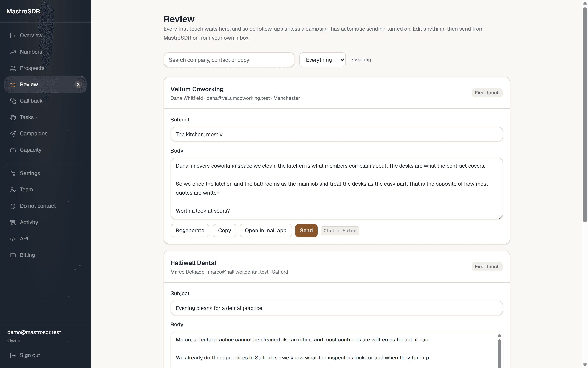Click the Review checklist icon

tap(13, 84)
